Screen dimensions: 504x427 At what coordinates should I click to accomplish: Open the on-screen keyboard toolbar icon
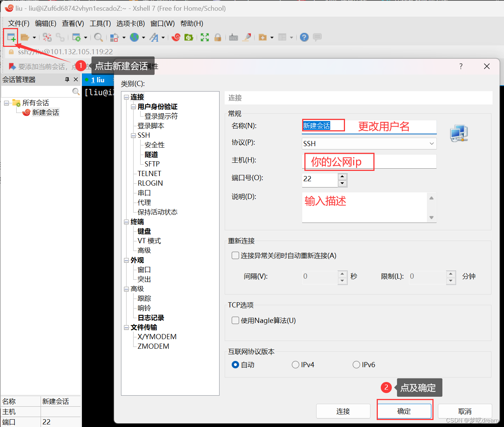coord(233,37)
